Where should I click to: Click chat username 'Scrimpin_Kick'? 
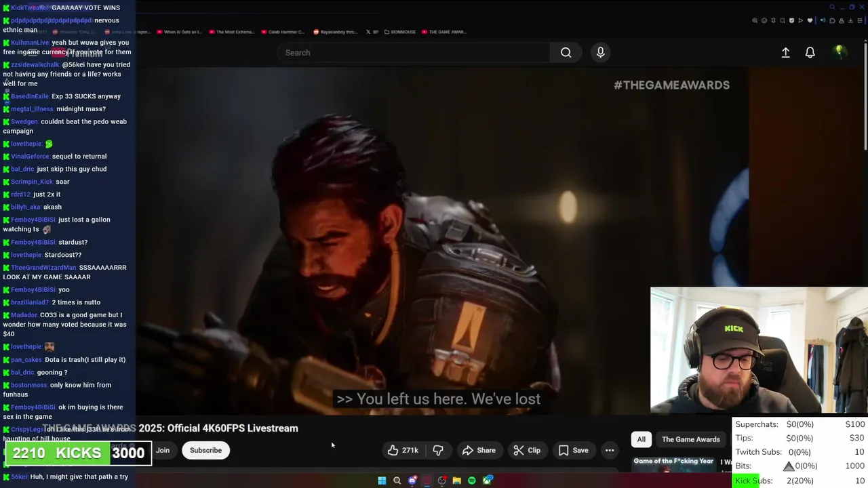(32, 182)
